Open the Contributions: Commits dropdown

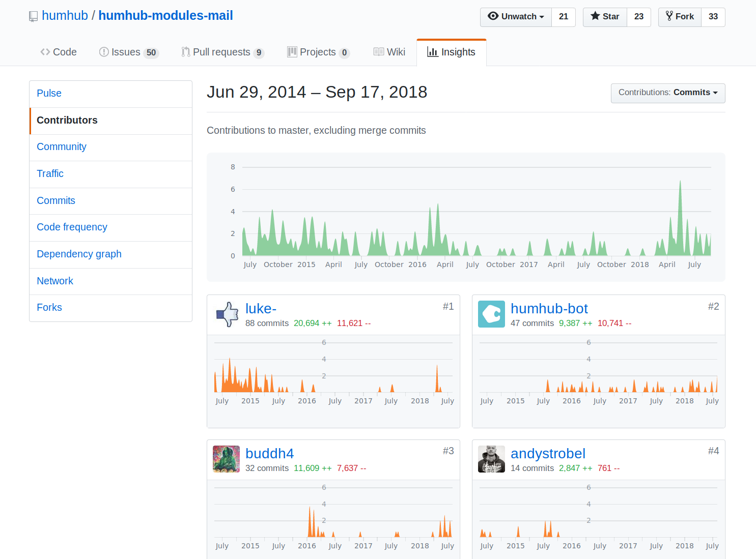tap(667, 93)
